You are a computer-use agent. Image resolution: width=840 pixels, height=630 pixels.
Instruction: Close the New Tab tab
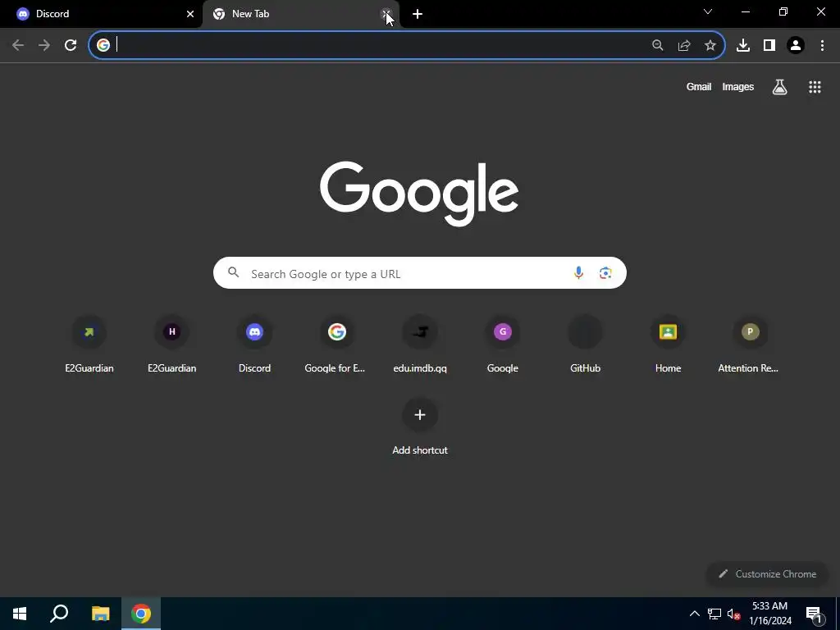coord(386,14)
